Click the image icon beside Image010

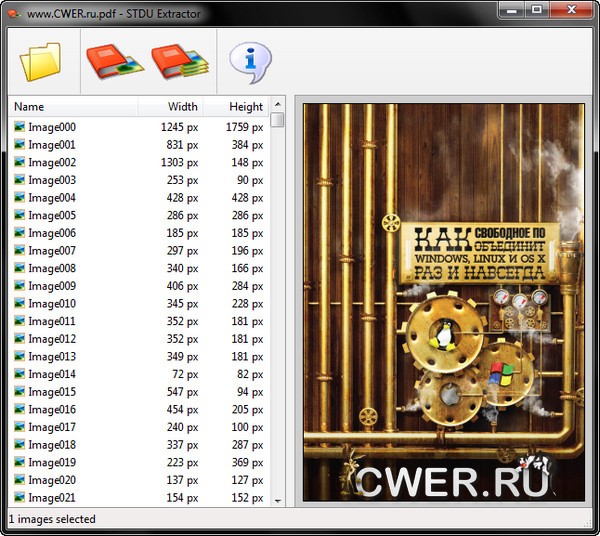(19, 303)
